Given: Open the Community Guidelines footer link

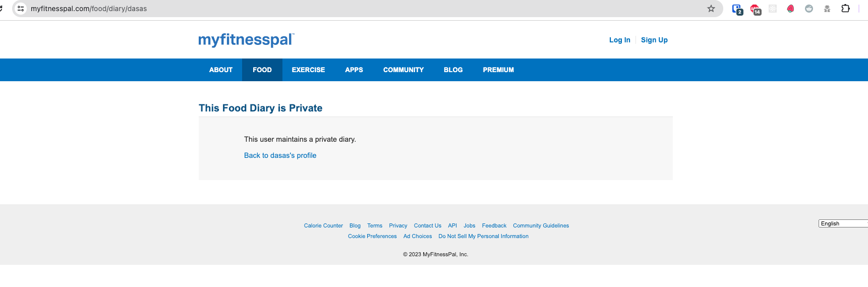Looking at the screenshot, I should coord(541,225).
